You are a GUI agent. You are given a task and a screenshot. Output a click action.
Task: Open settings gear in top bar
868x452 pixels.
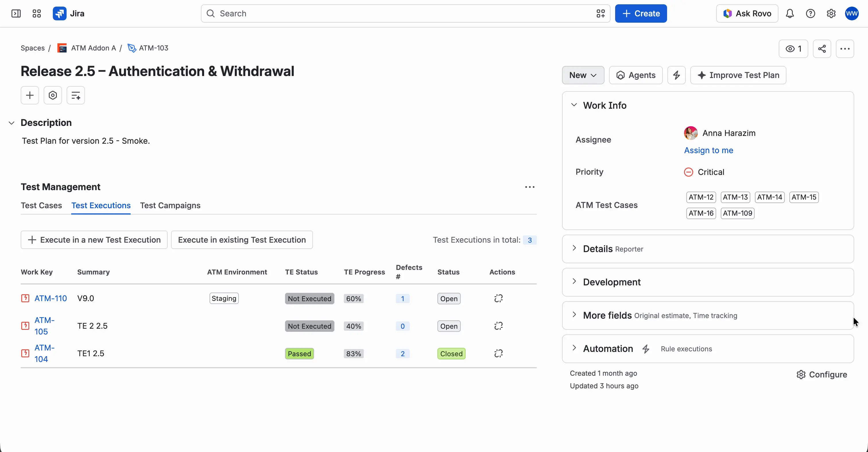tap(831, 13)
